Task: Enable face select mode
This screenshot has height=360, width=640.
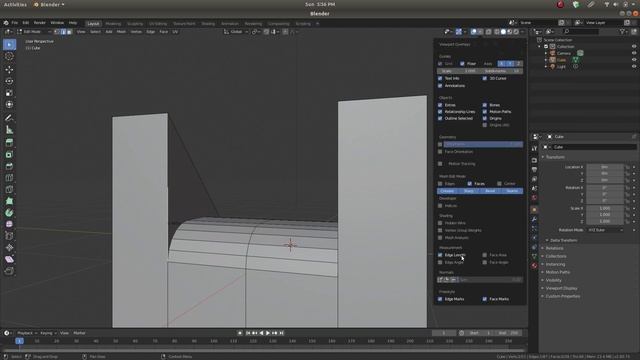Action: (x=69, y=31)
